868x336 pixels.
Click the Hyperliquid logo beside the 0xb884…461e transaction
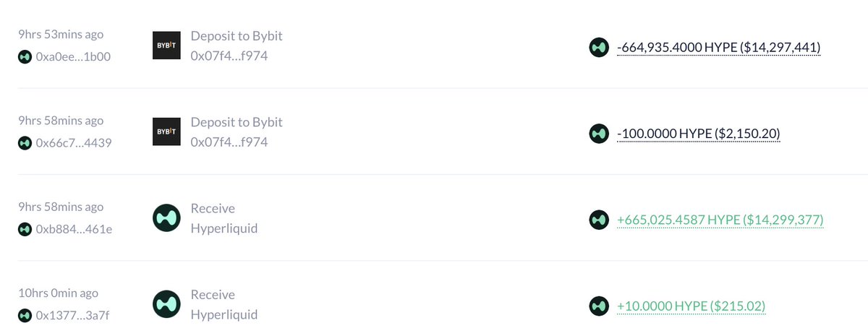click(166, 218)
